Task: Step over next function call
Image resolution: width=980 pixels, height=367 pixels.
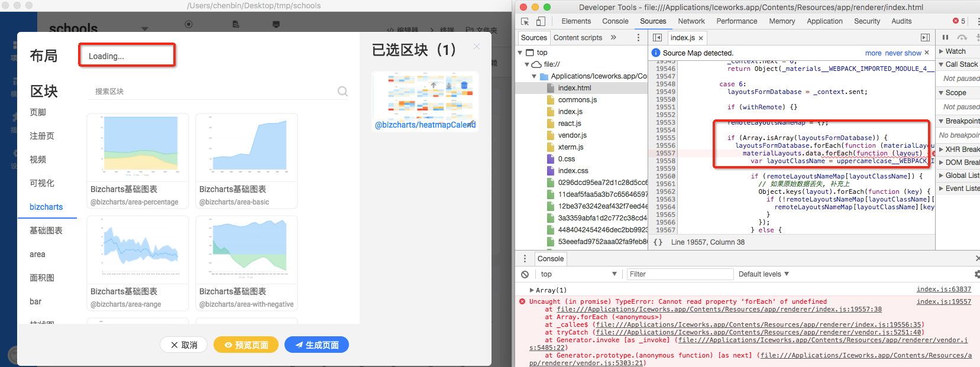Action: click(962, 37)
